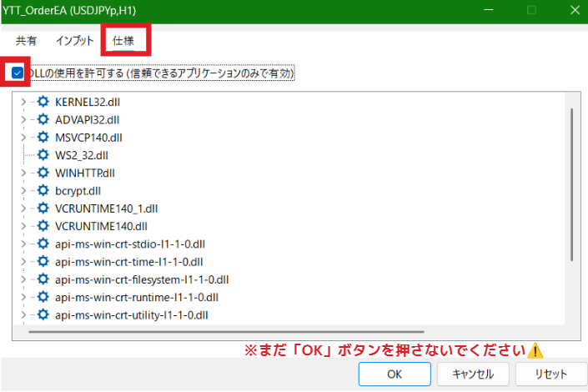Expand the VCRUNTIME140_1.dll tree node
The width and height of the screenshot is (588, 392).
coord(23,209)
